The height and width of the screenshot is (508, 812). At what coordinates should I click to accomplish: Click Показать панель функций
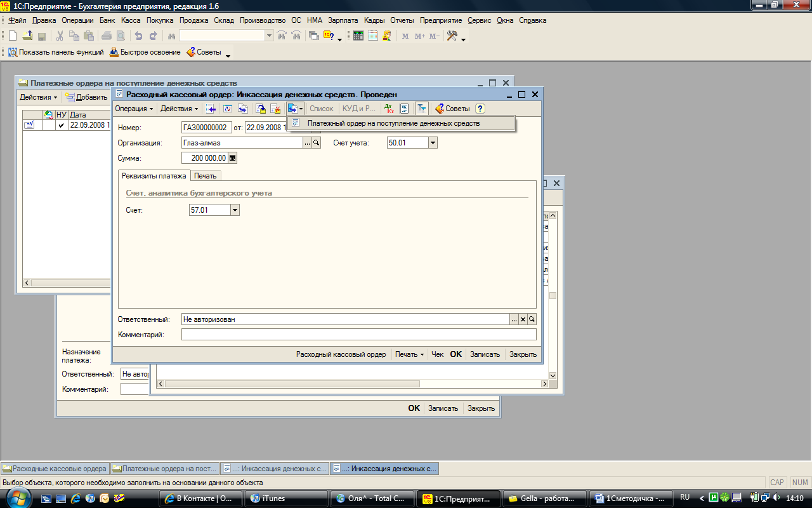(x=56, y=52)
